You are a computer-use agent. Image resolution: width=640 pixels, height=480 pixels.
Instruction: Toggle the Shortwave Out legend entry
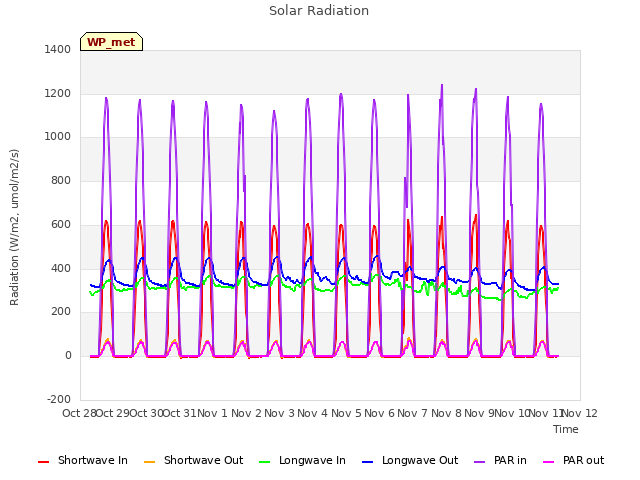(x=194, y=460)
